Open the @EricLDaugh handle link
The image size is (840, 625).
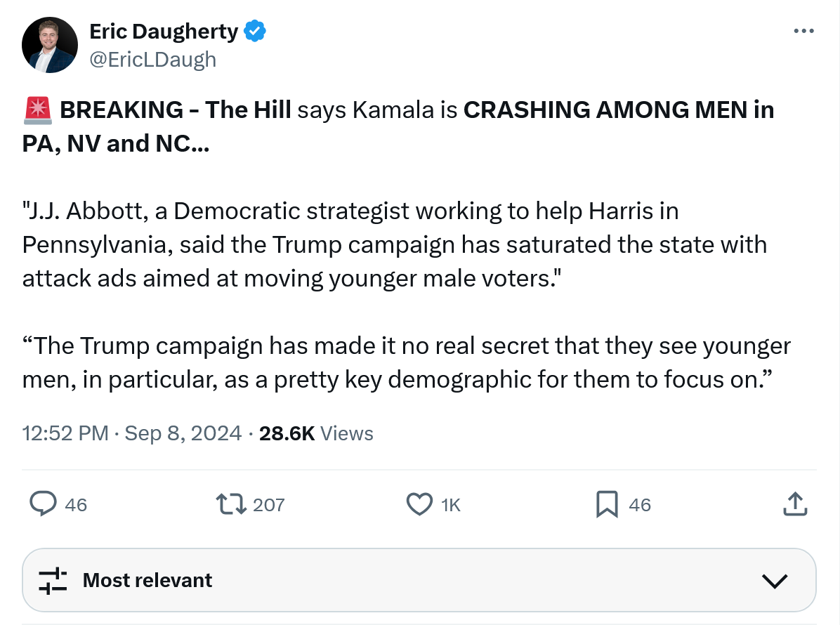(x=152, y=60)
